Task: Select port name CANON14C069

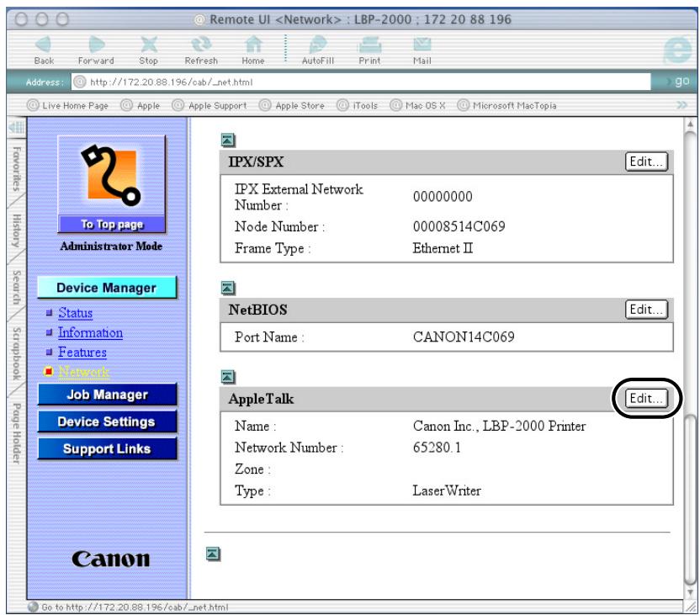Action: (464, 337)
